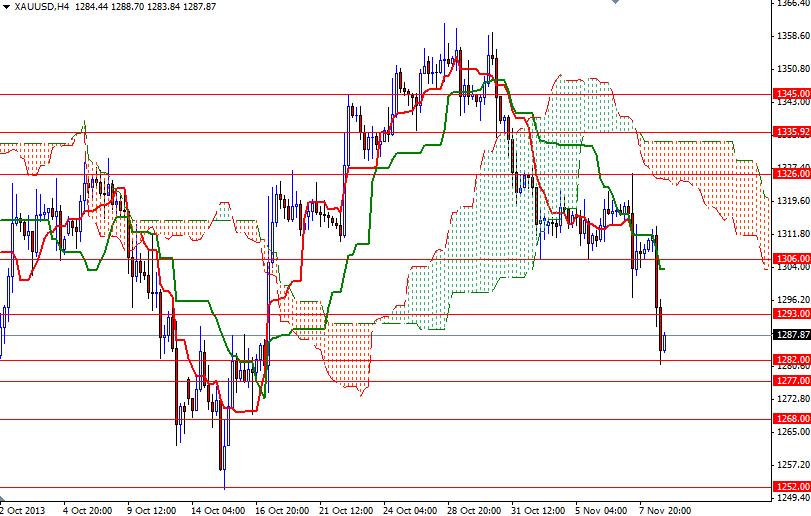Click the small arrow beside the XAUUSD title

7,7
